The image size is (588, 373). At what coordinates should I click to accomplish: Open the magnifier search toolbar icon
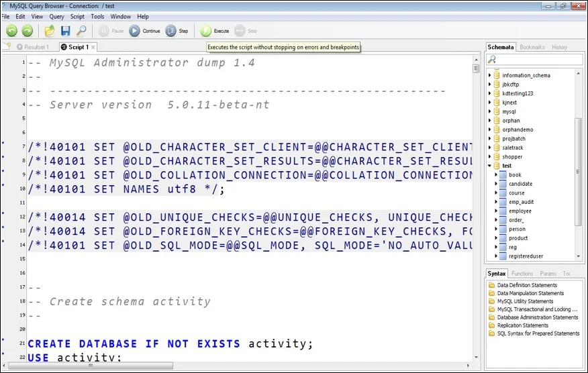click(81, 31)
